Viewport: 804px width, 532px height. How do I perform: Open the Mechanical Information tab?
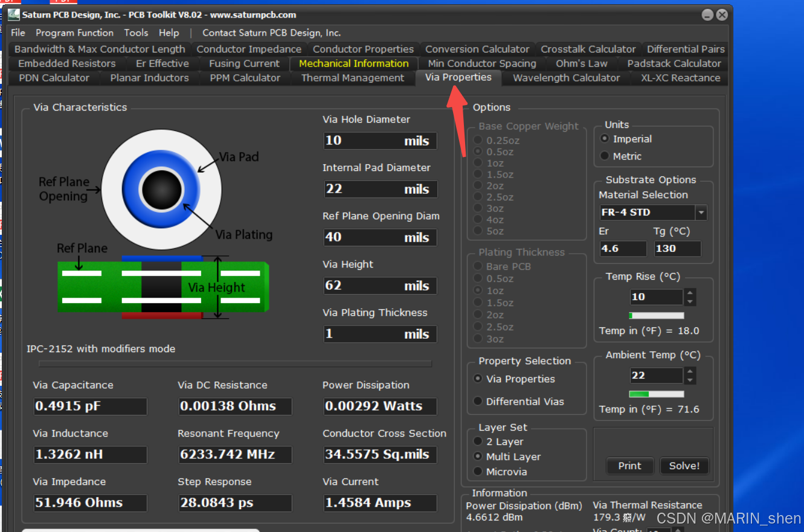(354, 63)
